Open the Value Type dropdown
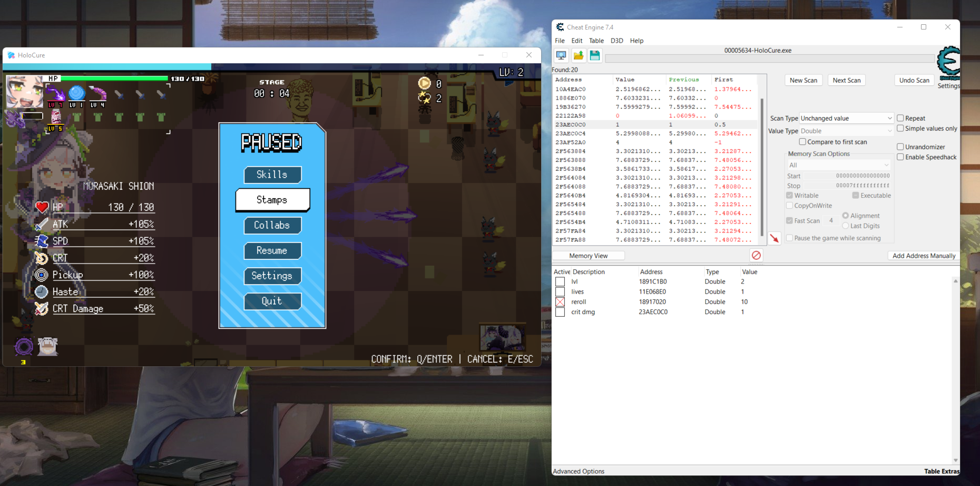 tap(846, 131)
